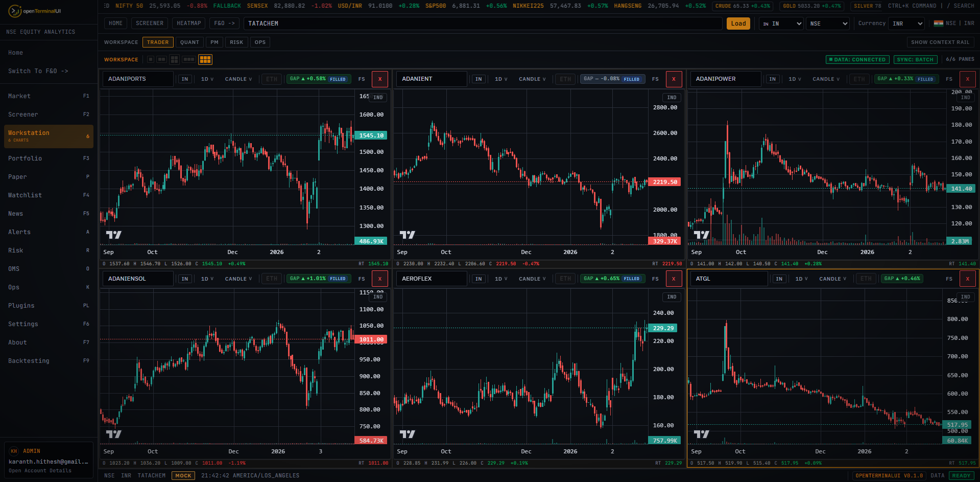Open 1D timeframe dropdown on ADANIENT
Image resolution: width=980 pixels, height=482 pixels.
click(x=501, y=79)
